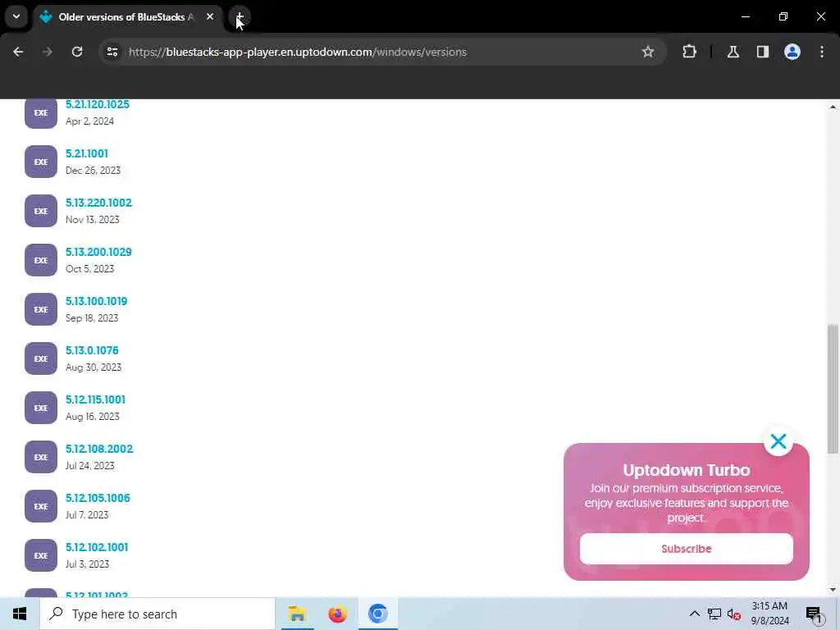Open version 5.12.108.2002 link
Screen dimensions: 840x630
[99, 450]
